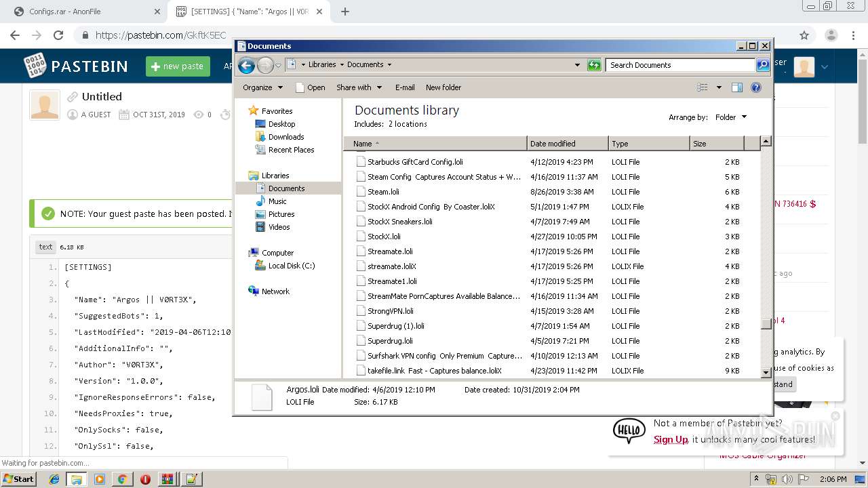Screen dimensions: 868x488
Task: Open the Pictures library
Action: (x=281, y=214)
